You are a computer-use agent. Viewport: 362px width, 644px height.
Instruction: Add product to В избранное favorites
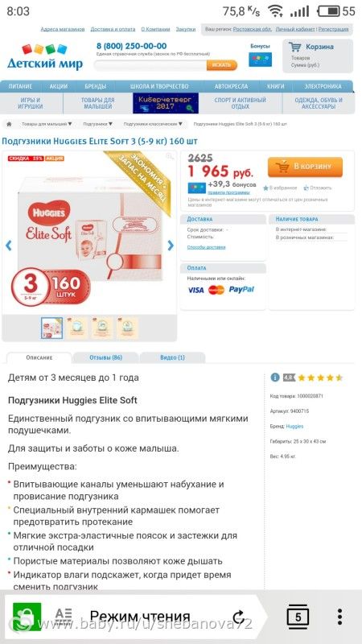[280, 188]
